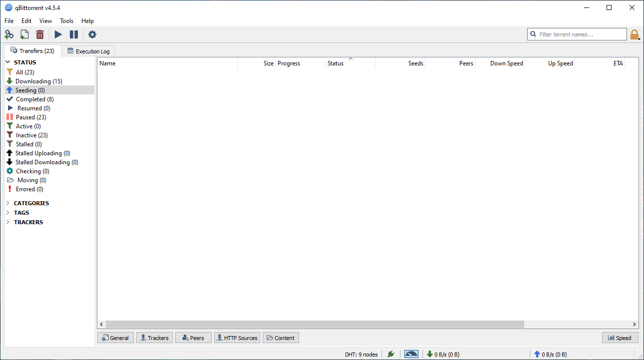Image resolution: width=644 pixels, height=360 pixels.
Task: Open the Peers panel button
Action: pyautogui.click(x=193, y=338)
